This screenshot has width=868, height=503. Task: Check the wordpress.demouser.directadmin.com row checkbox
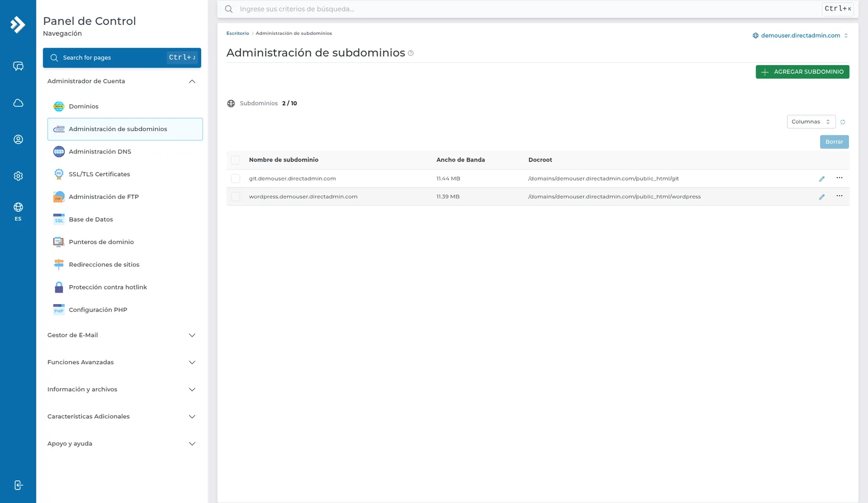(x=235, y=197)
